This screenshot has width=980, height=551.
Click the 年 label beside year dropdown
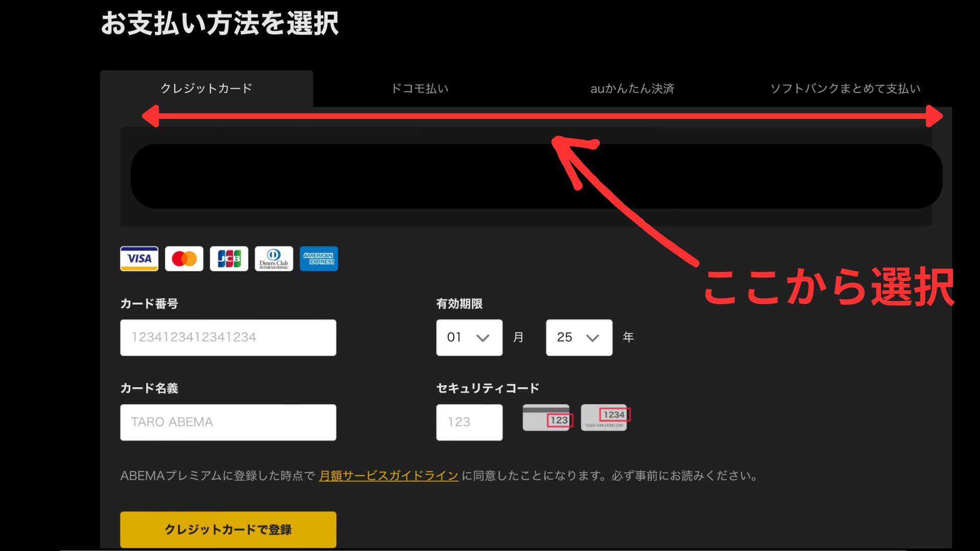click(628, 337)
